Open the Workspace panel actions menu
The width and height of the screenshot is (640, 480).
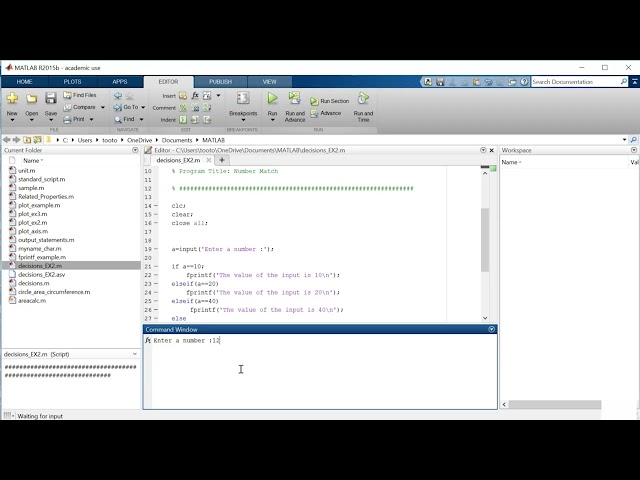[634, 150]
